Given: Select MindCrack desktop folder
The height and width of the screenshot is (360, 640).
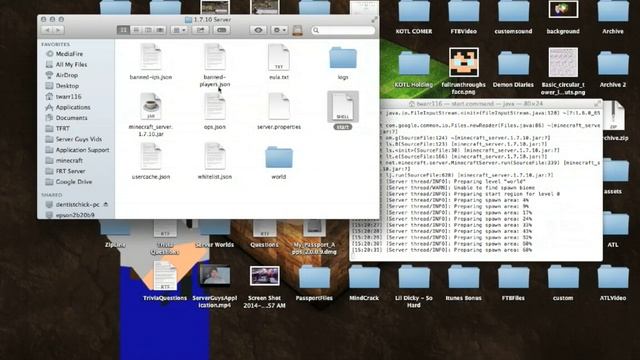Looking at the screenshot, I should point(364,277).
